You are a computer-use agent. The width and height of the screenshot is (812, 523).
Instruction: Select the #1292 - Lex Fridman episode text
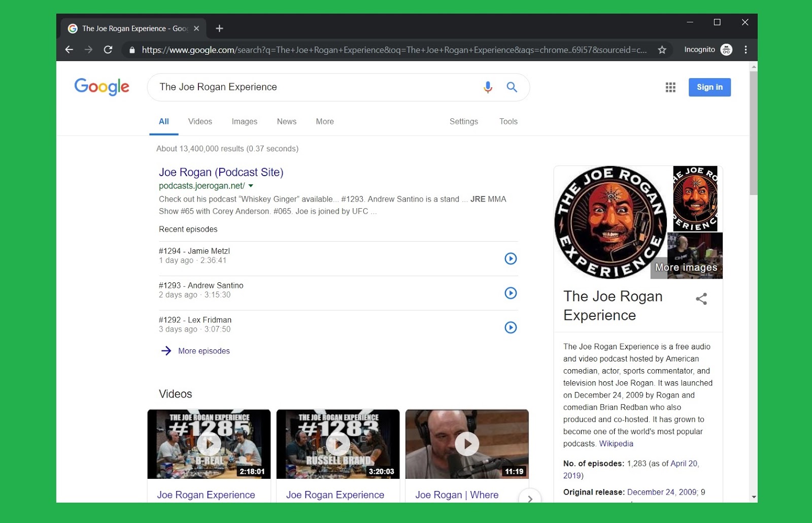195,320
